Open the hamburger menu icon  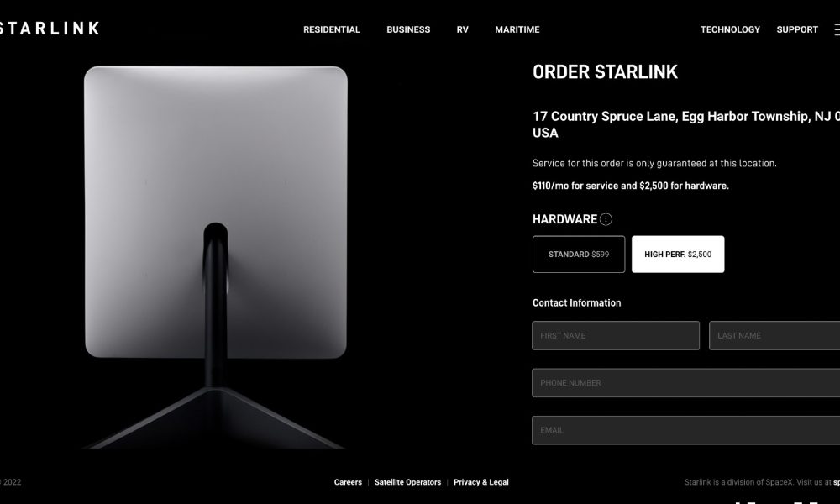point(837,30)
